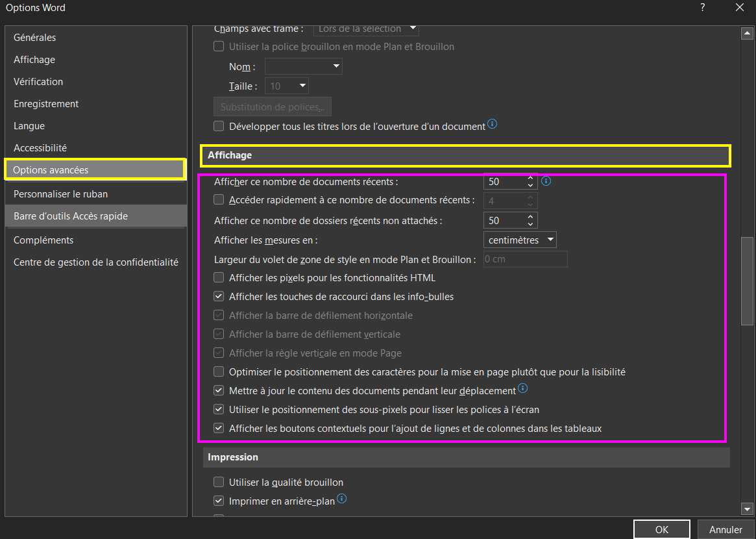756x539 pixels.
Task: Click info icon next to 'Développer tous les titres'
Action: [492, 124]
